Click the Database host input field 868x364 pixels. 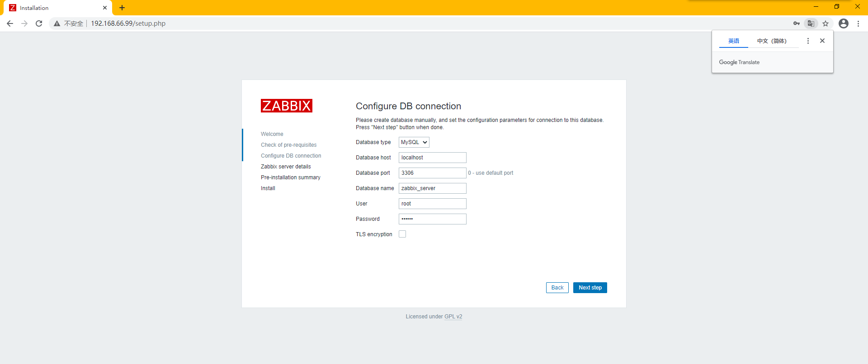coord(433,158)
